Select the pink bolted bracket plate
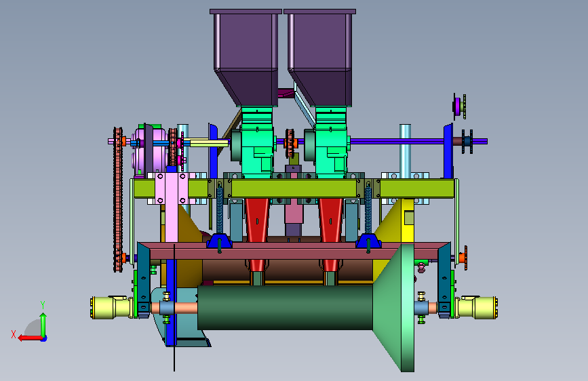The height and width of the screenshot is (381, 588). (171, 188)
